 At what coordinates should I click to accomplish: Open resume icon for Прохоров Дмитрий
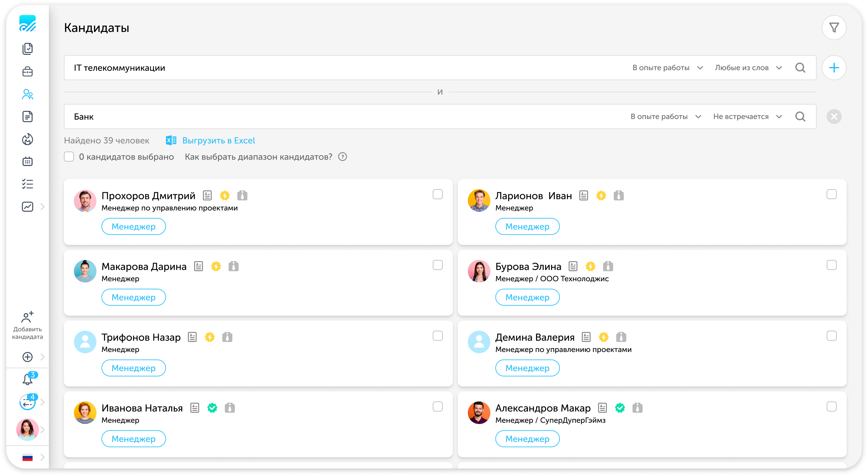point(207,195)
